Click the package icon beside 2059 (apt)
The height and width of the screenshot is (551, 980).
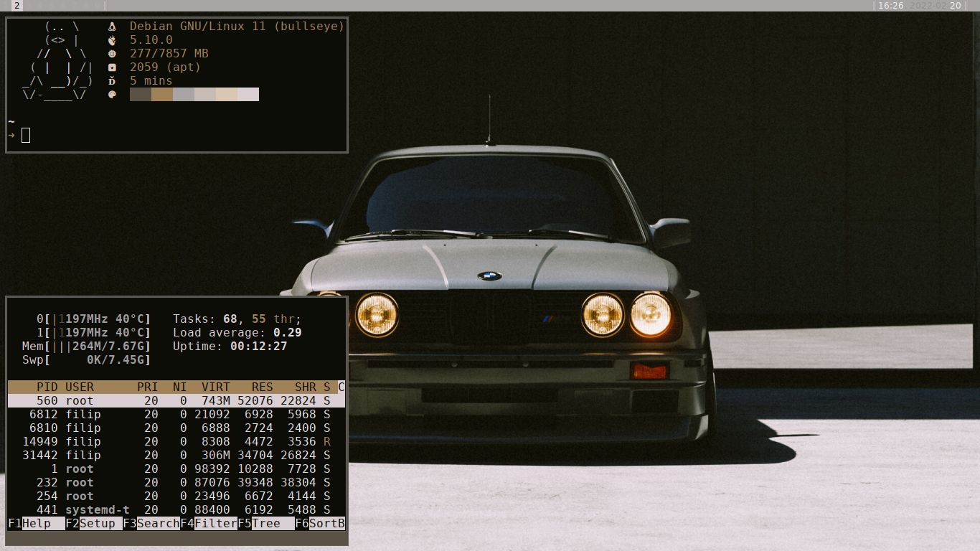click(112, 67)
